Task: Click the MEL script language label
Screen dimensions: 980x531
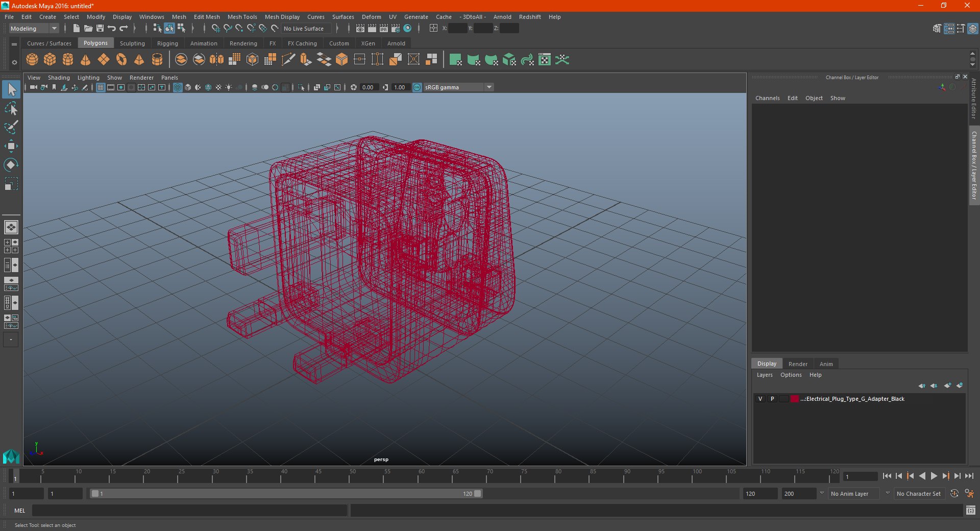Action: pos(20,511)
